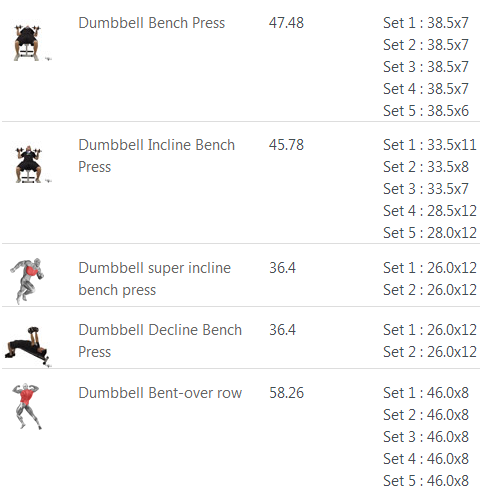Click the 58.26 value for Bent-over row

coord(286,393)
